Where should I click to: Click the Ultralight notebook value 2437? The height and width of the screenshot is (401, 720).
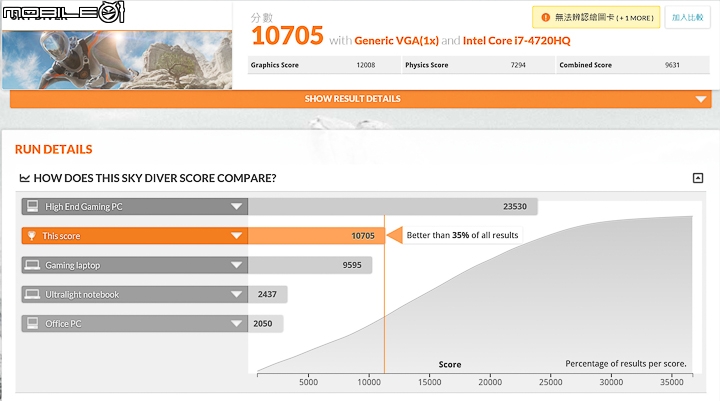(x=267, y=294)
